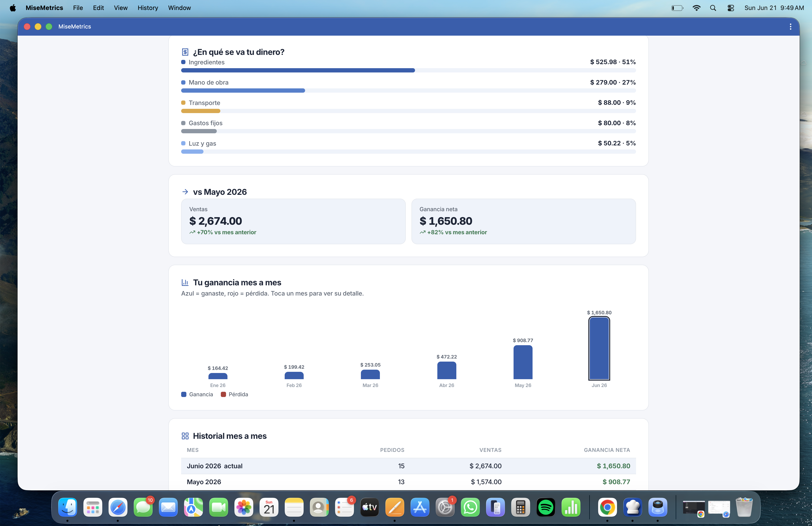Click the '$ 525.98 · 51%' Ingredientes value
Image resolution: width=812 pixels, height=526 pixels.
pyautogui.click(x=613, y=62)
